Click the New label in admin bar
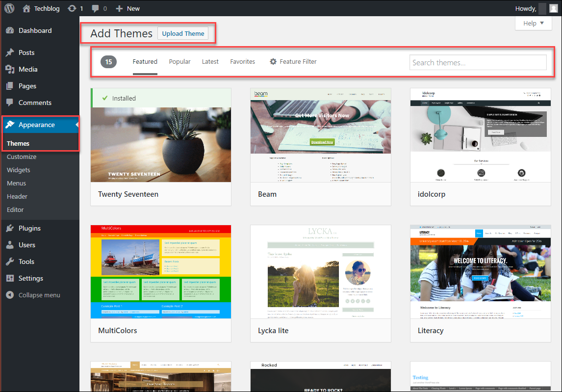 point(133,9)
